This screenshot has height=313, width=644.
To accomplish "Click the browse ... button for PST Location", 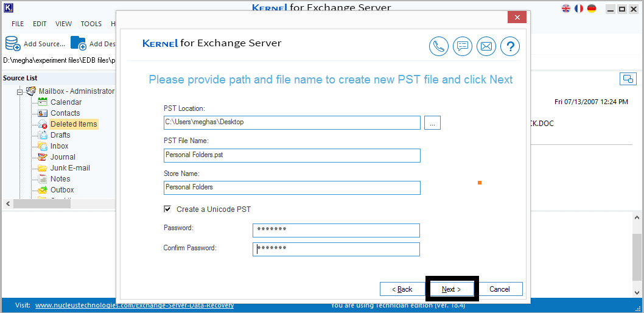I will 433,122.
